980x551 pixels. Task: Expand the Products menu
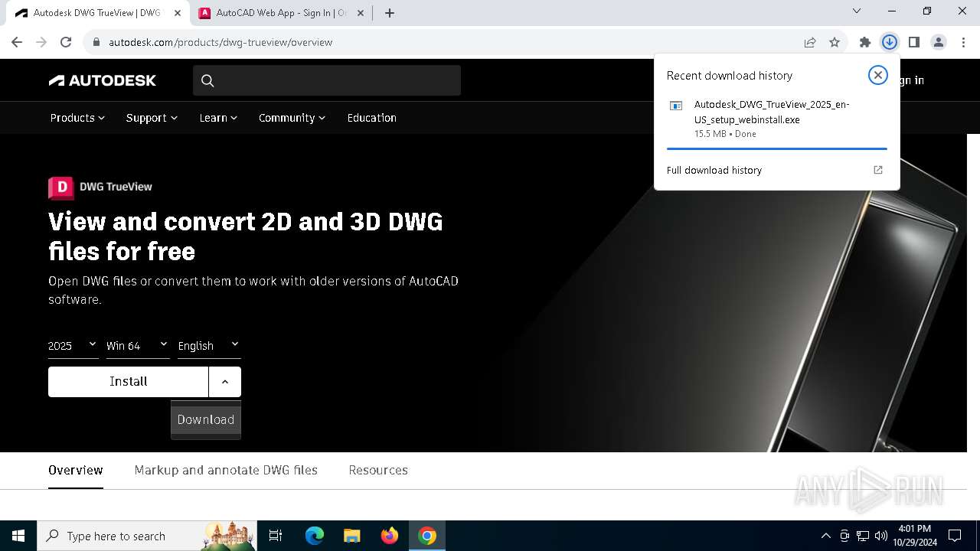[77, 118]
